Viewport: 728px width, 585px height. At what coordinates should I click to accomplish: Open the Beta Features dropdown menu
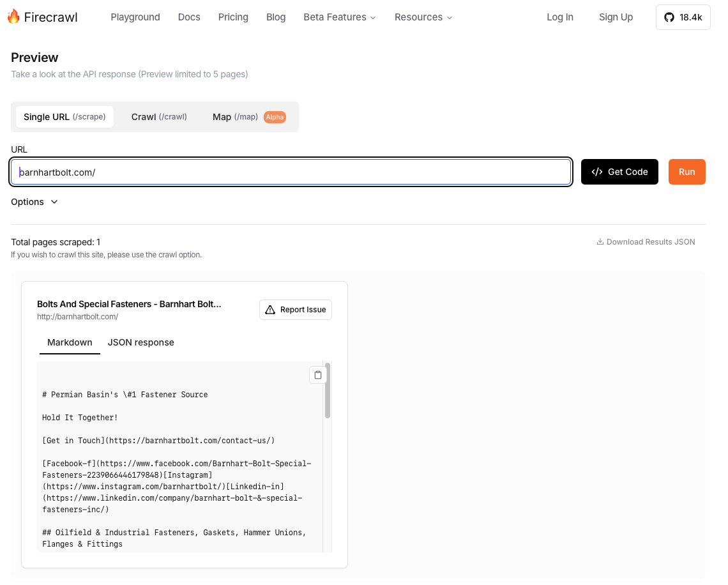point(339,17)
